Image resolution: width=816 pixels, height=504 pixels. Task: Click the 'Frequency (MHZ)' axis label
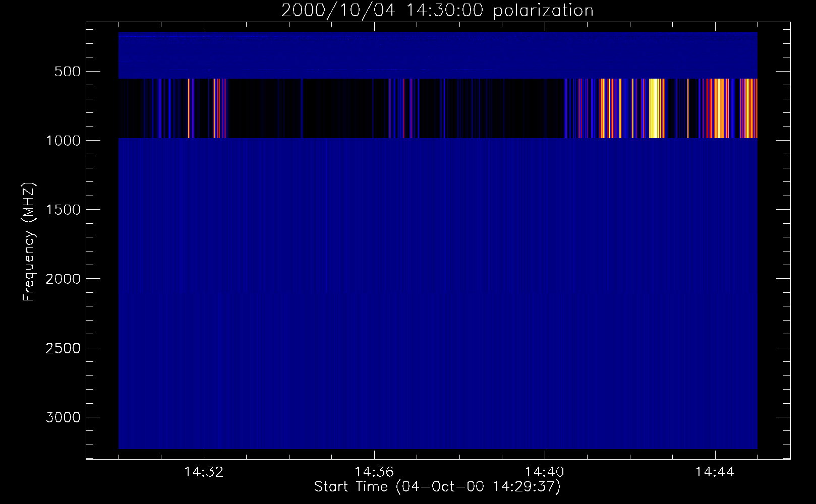(x=29, y=242)
